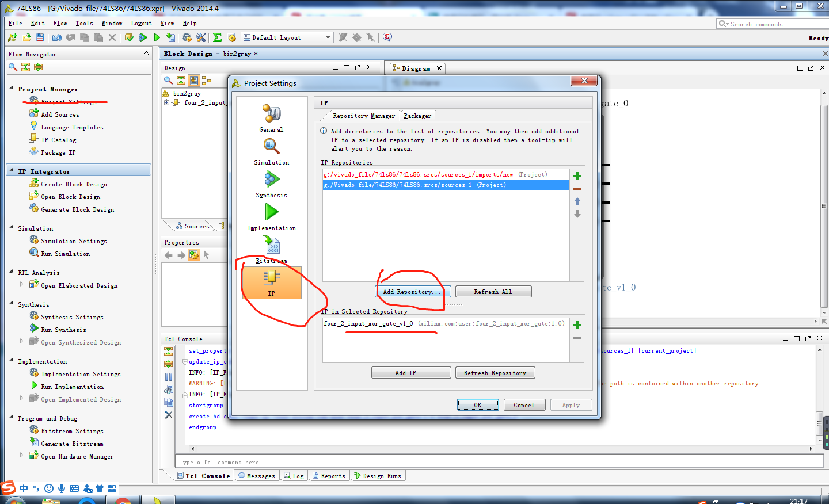Screen dimensions: 829x504
Task: Move repository down with the down arrow
Action: [577, 214]
